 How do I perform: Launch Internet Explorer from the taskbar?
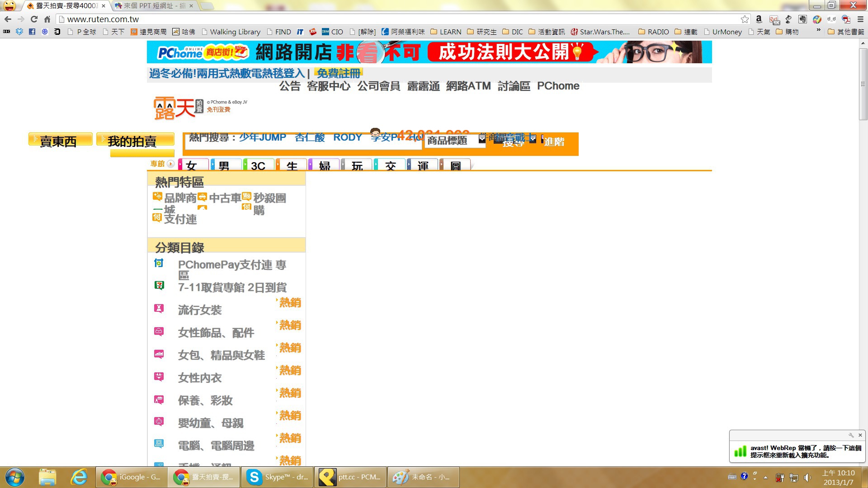click(80, 477)
